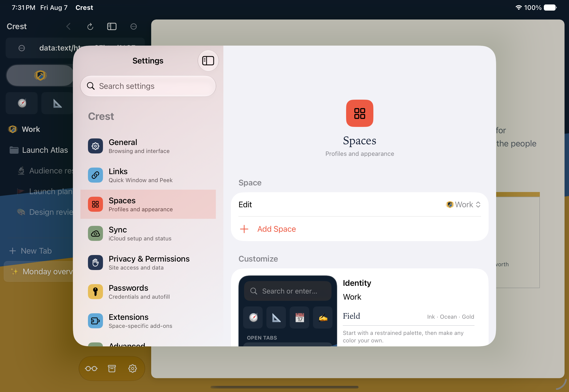
Task: Open the Edit space Work dropdown
Action: point(463,205)
